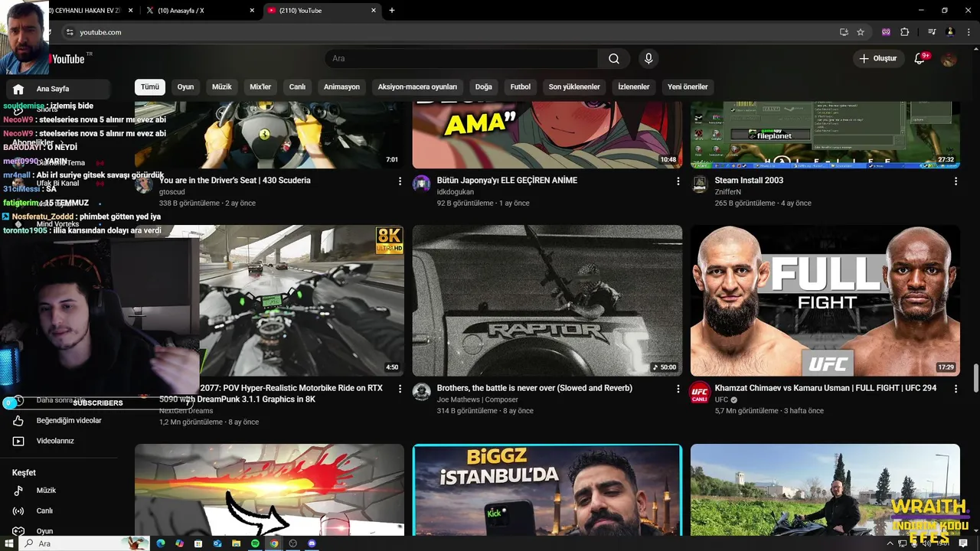Open Chrome three-dot menu
980x551 pixels.
tap(967, 32)
